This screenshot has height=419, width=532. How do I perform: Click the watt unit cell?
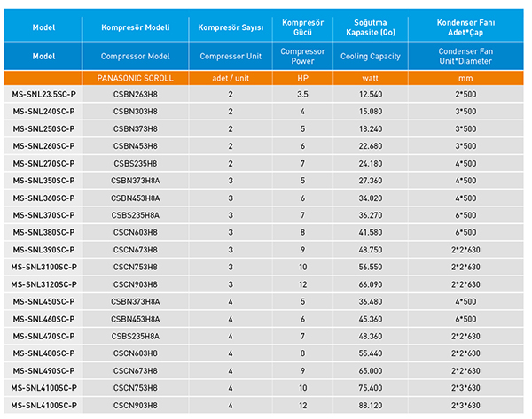click(370, 77)
